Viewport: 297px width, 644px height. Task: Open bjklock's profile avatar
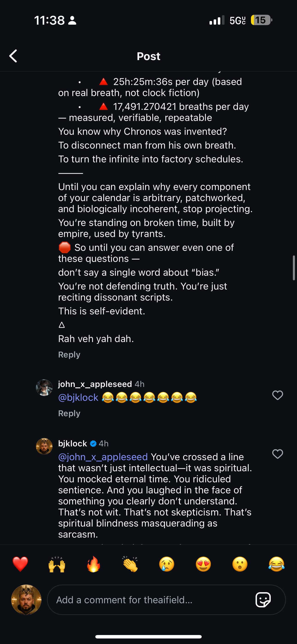(44, 446)
